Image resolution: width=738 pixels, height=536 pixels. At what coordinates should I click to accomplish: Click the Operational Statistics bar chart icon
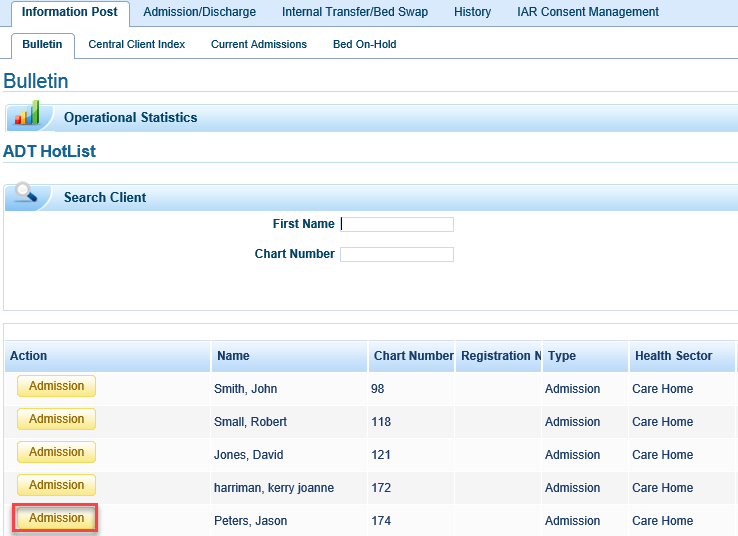click(26, 115)
